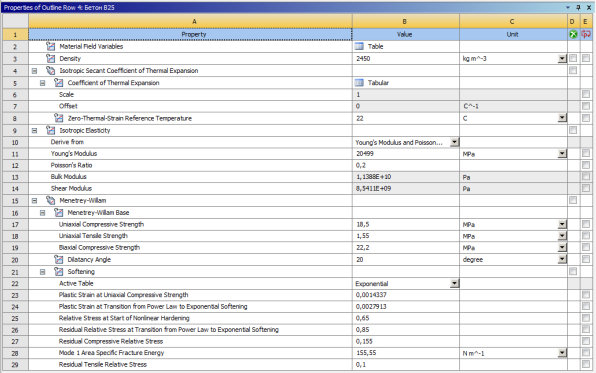Click the Residual Compressive Relative Stress value 0,155
The height and width of the screenshot is (373, 596).
(364, 341)
